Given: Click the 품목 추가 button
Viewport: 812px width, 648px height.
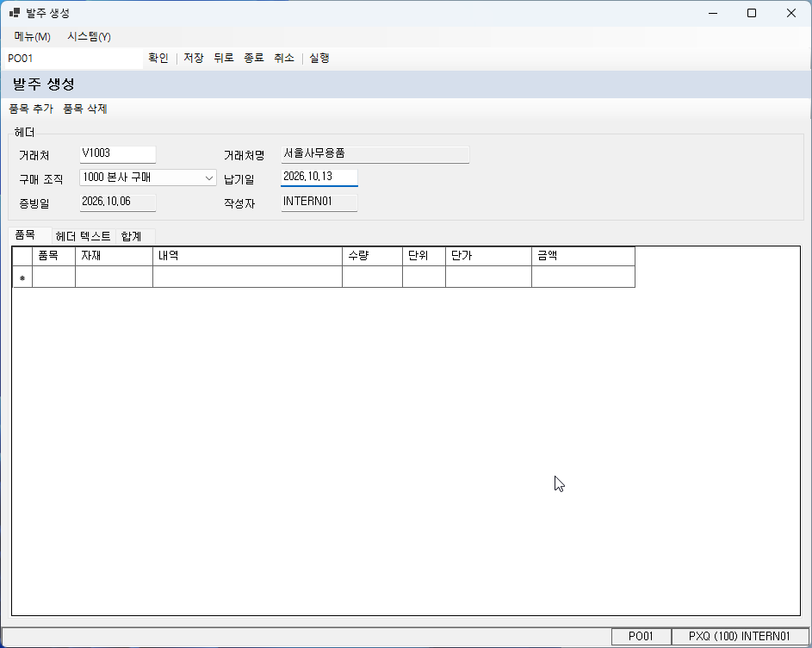Looking at the screenshot, I should point(31,109).
